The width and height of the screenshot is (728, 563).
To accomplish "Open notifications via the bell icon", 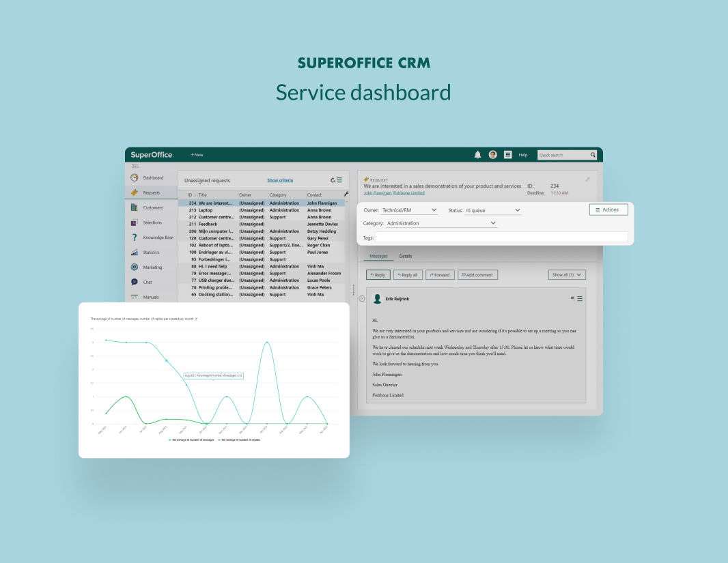I will (478, 155).
